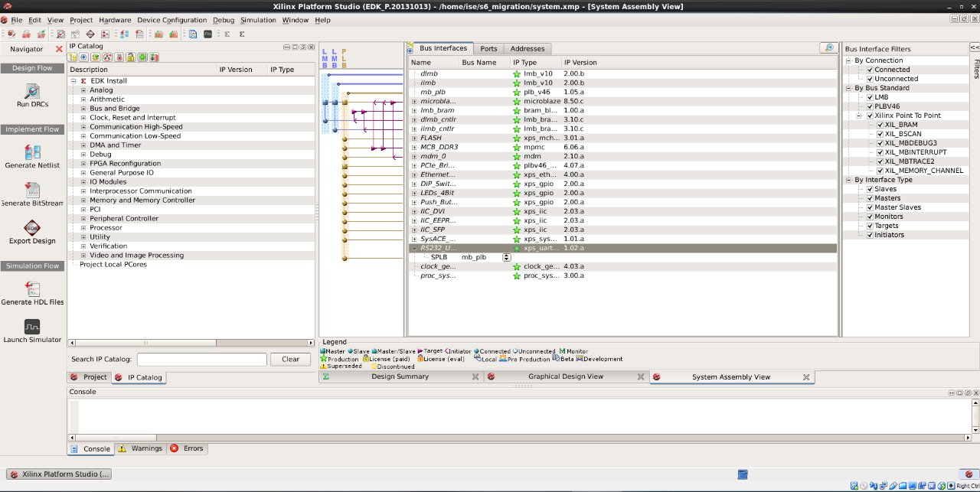The image size is (980, 492).
Task: Toggle the Monitors interface type checkbox
Action: [x=870, y=217]
